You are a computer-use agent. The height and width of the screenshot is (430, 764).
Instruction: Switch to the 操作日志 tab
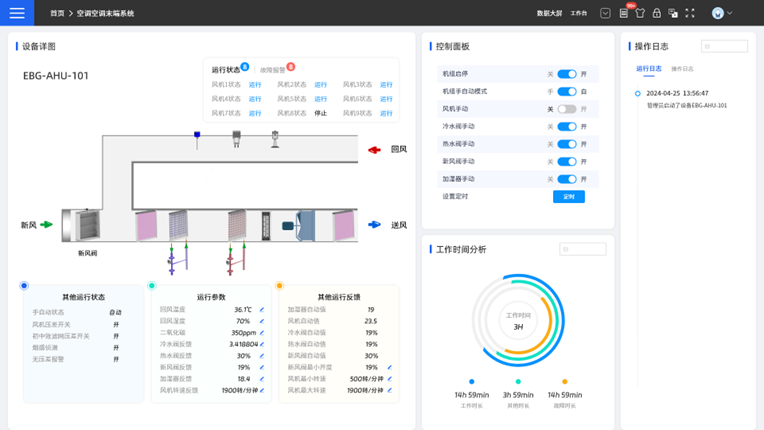click(682, 69)
